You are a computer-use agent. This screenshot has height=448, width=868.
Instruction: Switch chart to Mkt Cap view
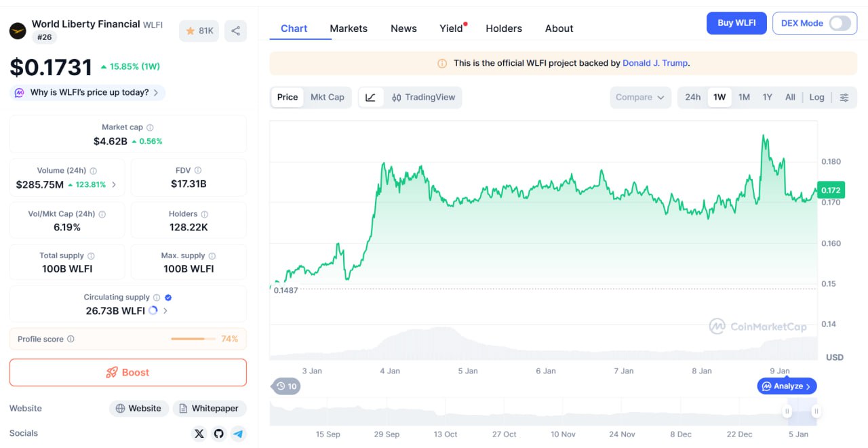tap(327, 97)
